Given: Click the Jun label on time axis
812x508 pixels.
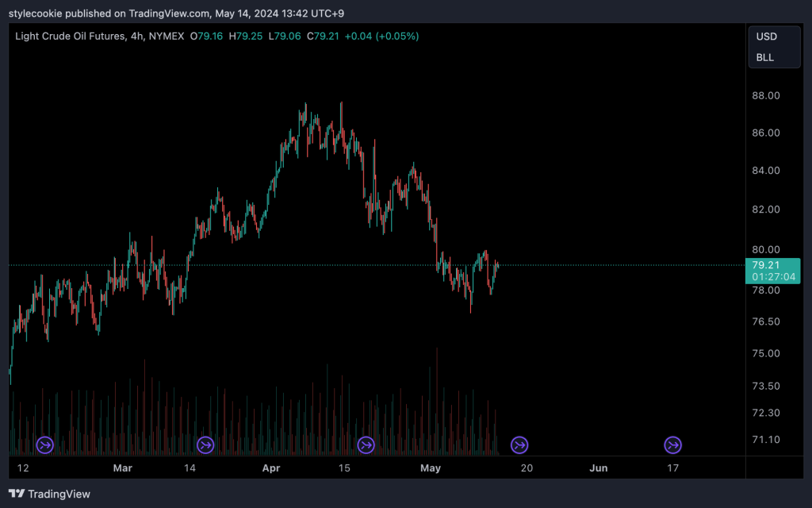Looking at the screenshot, I should [x=599, y=468].
